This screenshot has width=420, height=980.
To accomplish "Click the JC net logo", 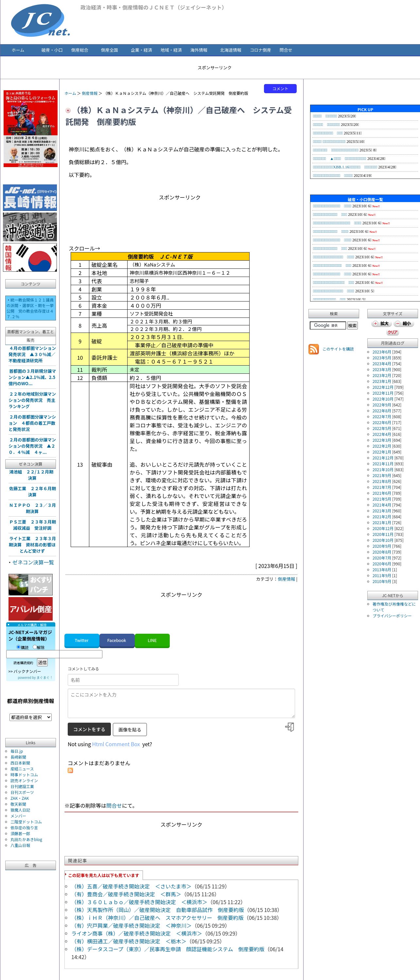I will [40, 21].
